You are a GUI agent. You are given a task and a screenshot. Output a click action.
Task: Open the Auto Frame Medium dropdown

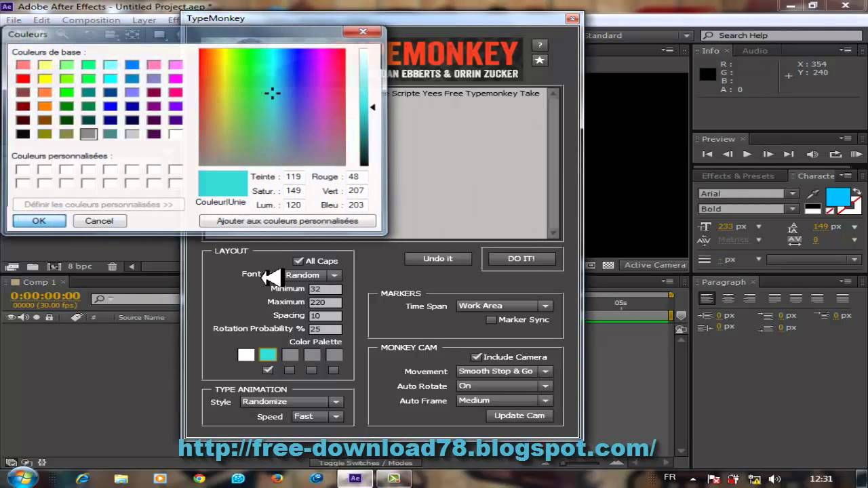tap(504, 401)
